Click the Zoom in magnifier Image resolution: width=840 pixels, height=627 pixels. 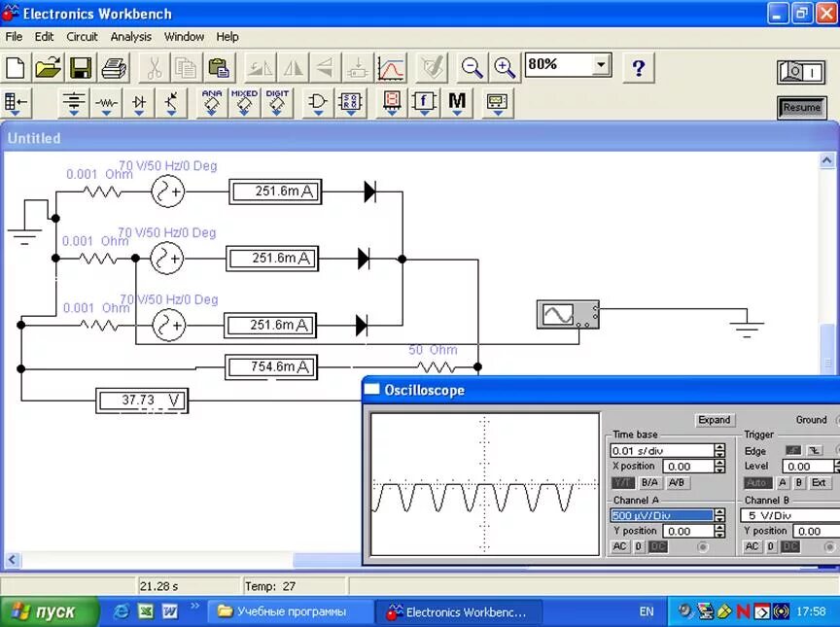click(505, 68)
